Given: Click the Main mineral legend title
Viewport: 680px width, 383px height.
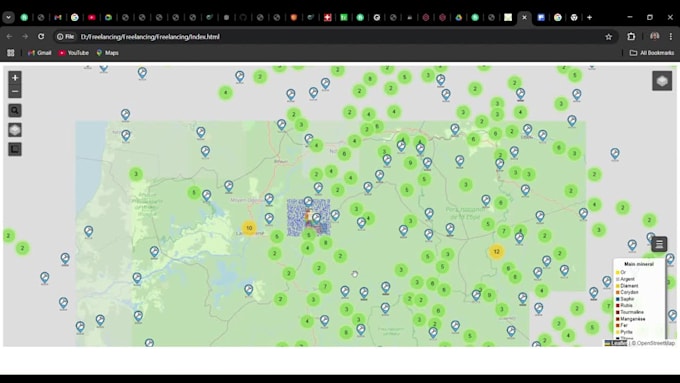Looking at the screenshot, I should pyautogui.click(x=638, y=264).
